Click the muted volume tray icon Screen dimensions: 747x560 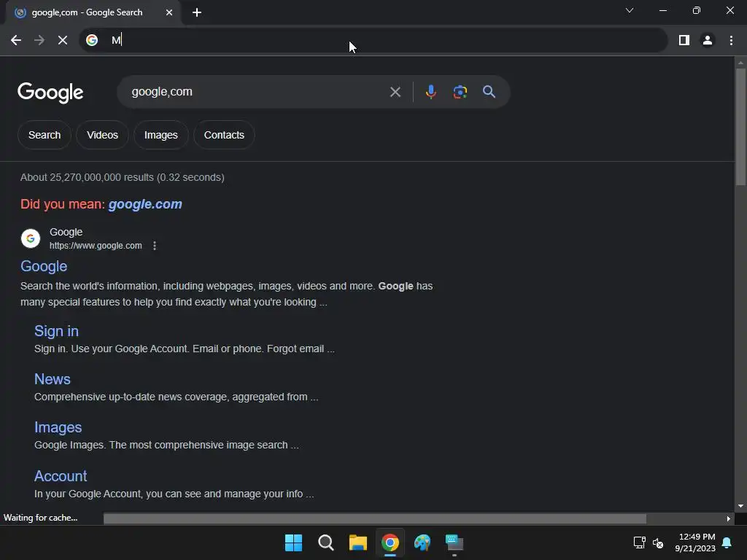(659, 542)
